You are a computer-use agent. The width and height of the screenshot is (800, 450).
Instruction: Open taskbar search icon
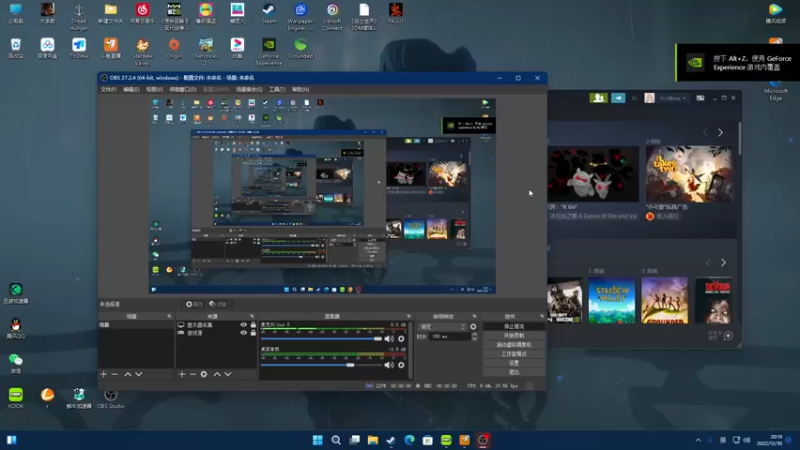pos(336,440)
